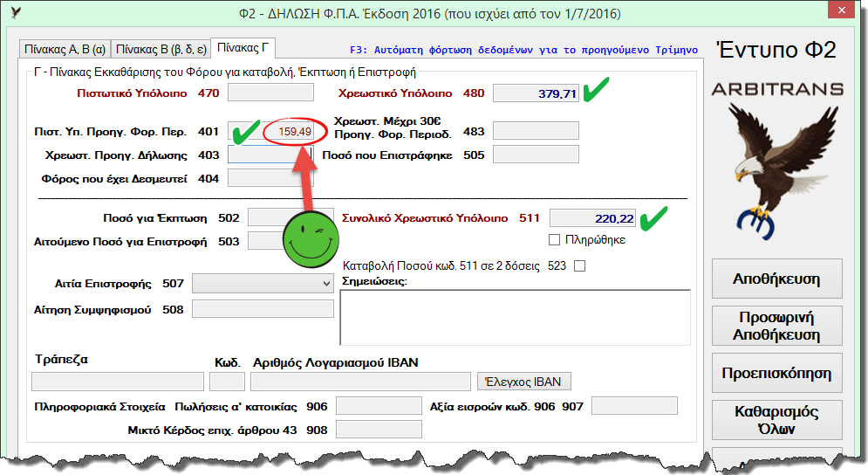Click field 907 Αξία εισροών
868x475 pixels.
(x=634, y=406)
